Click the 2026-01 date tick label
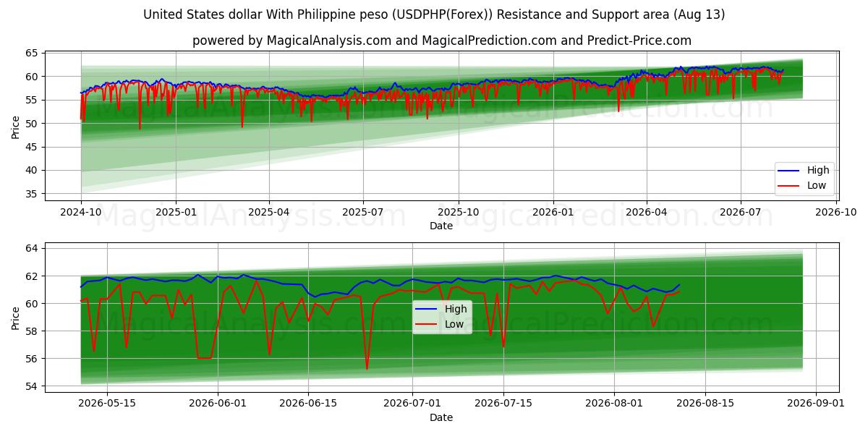 point(553,213)
